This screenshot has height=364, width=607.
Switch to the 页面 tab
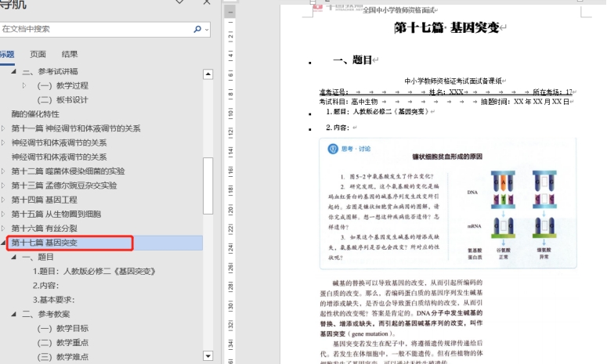pyautogui.click(x=38, y=54)
